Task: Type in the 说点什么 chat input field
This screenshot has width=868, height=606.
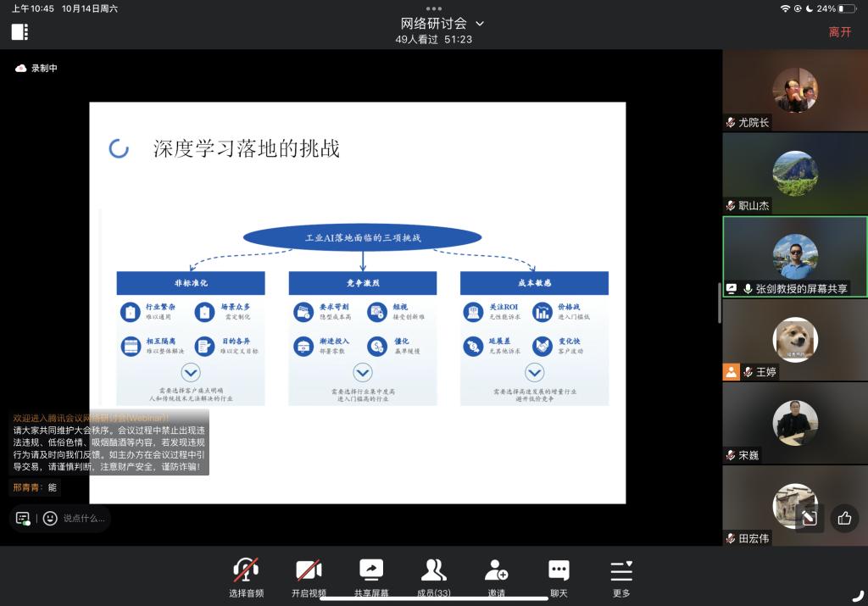Action: 84,518
